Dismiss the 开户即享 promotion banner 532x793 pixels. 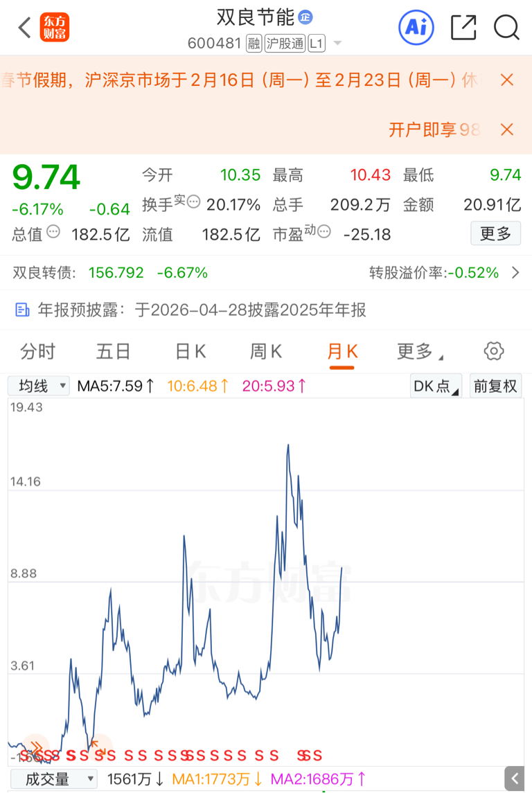point(506,130)
